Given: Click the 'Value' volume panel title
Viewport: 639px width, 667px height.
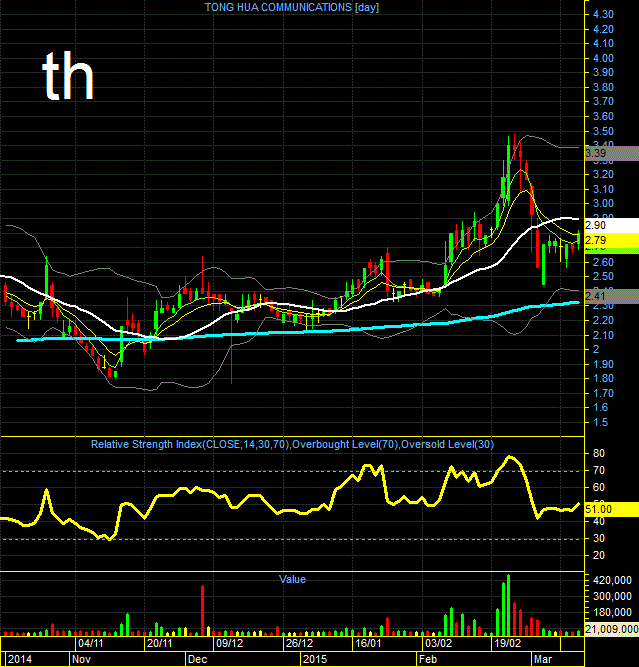Looking at the screenshot, I should pyautogui.click(x=292, y=579).
